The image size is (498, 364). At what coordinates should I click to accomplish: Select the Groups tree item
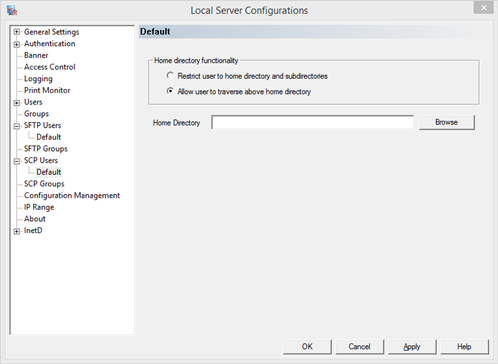click(x=36, y=114)
